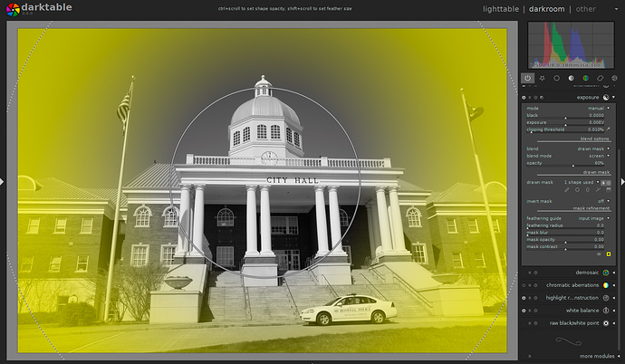Open invert mask dropdown set to off
This screenshot has width=625, height=364.
568,201
